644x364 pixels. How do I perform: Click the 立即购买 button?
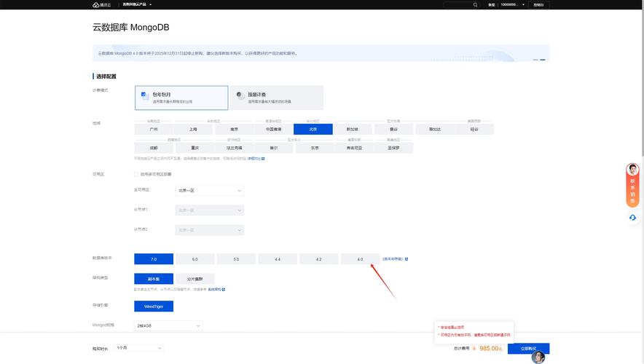pos(528,349)
